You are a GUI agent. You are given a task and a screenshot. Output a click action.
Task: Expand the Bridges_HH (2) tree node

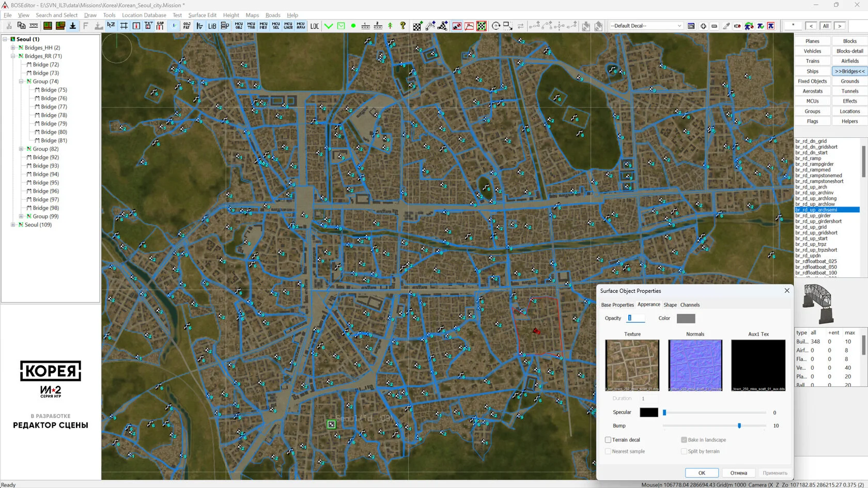click(x=13, y=48)
